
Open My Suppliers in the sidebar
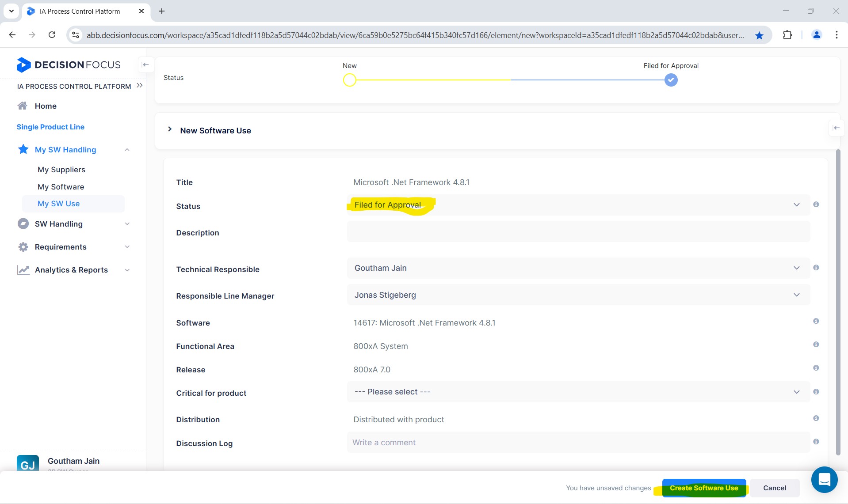61,170
